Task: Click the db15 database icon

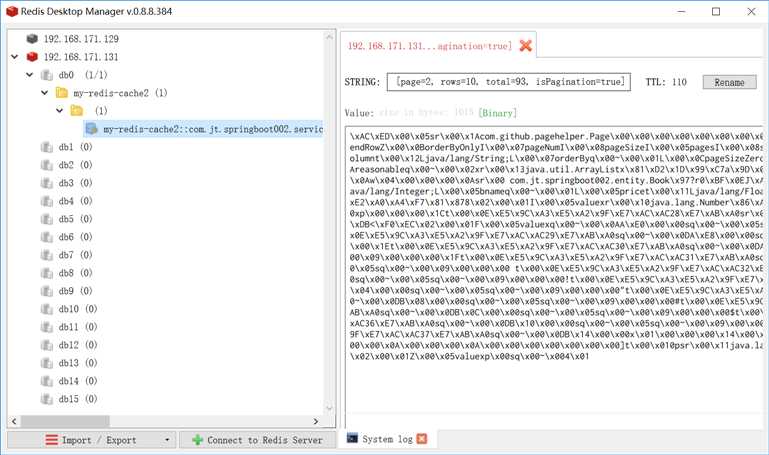Action: coord(47,399)
